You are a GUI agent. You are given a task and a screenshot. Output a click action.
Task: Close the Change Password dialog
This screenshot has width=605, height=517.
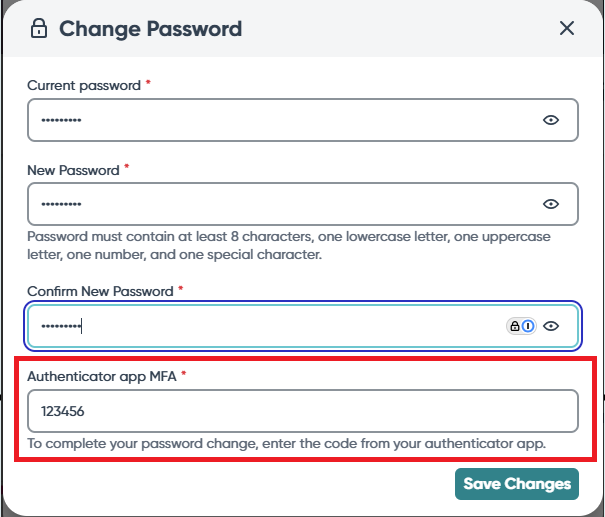[x=567, y=28]
